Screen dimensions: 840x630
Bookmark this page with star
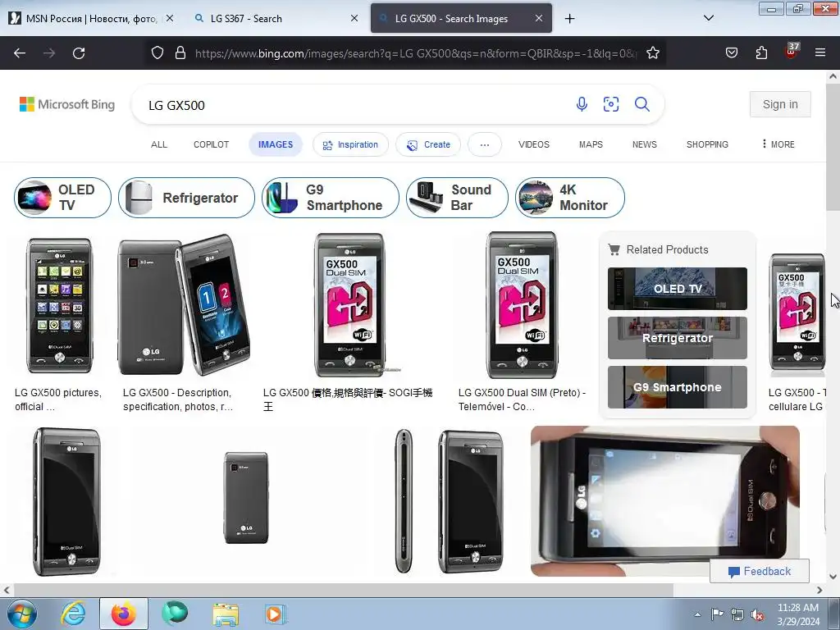pos(652,52)
